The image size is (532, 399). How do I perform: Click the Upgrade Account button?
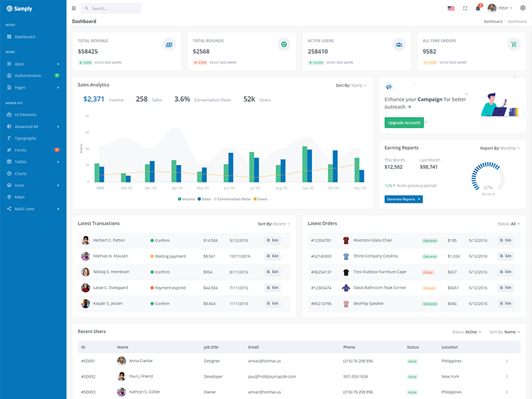[404, 122]
